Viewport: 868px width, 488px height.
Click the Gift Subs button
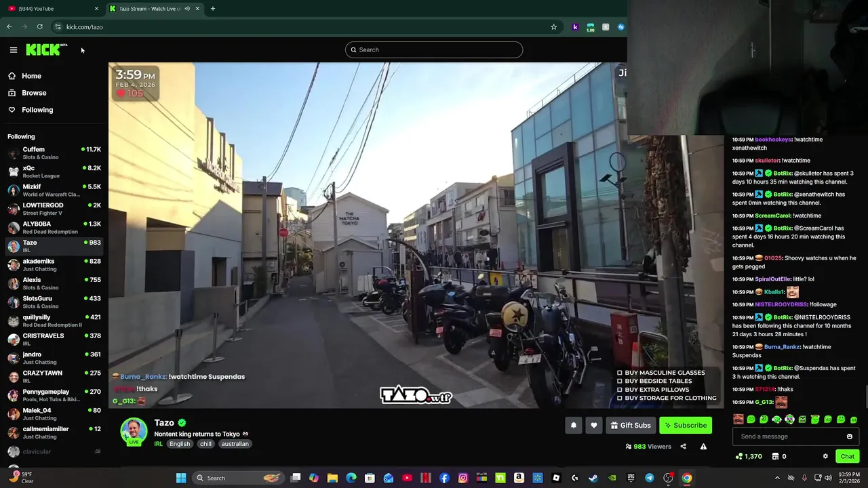631,425
